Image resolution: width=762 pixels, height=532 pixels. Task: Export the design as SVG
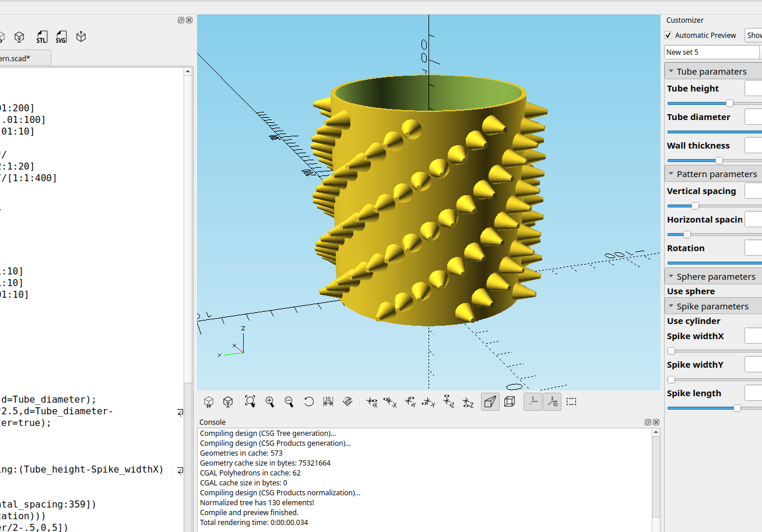pyautogui.click(x=61, y=37)
